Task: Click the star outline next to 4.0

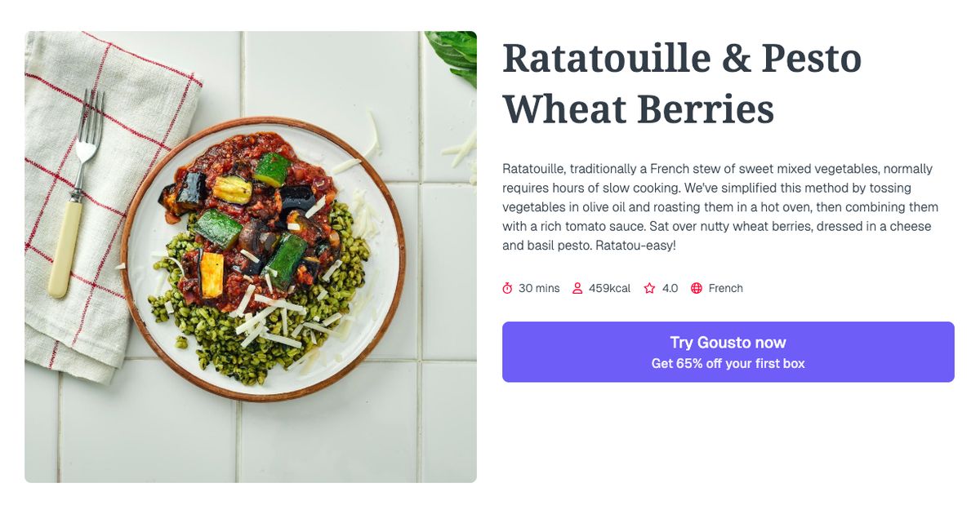Action: pos(648,288)
